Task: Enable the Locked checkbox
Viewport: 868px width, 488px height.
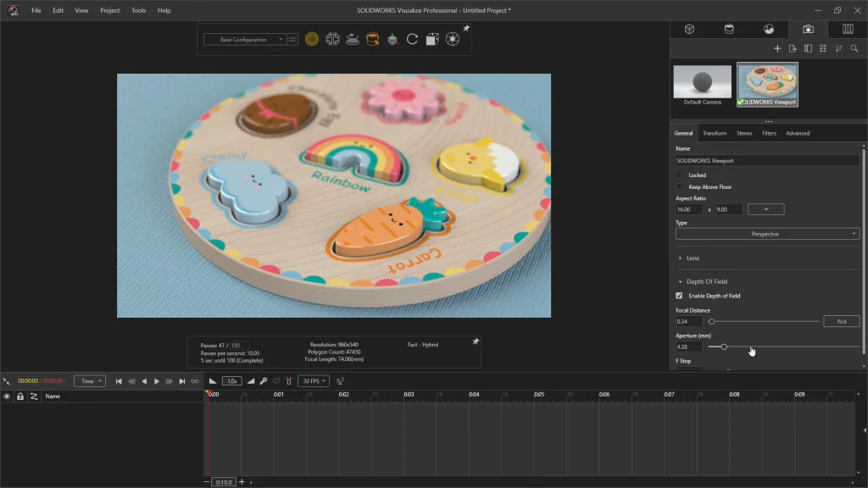Action: pos(679,175)
